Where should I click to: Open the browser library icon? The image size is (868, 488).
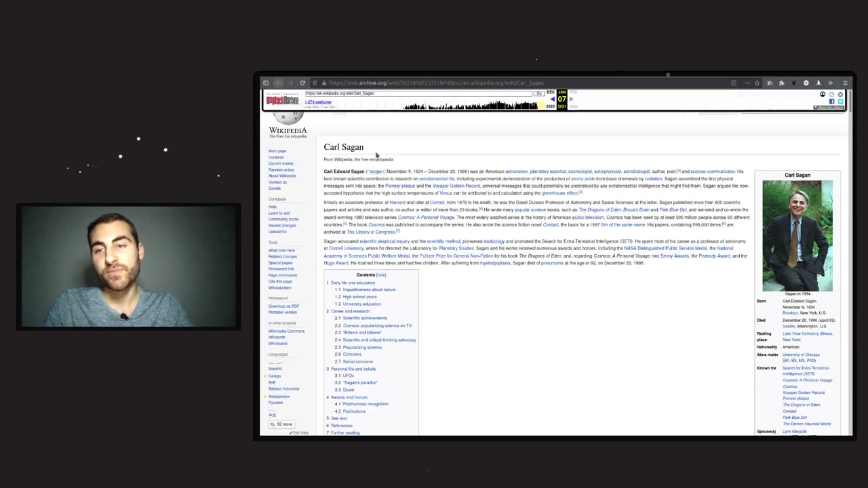click(x=770, y=83)
